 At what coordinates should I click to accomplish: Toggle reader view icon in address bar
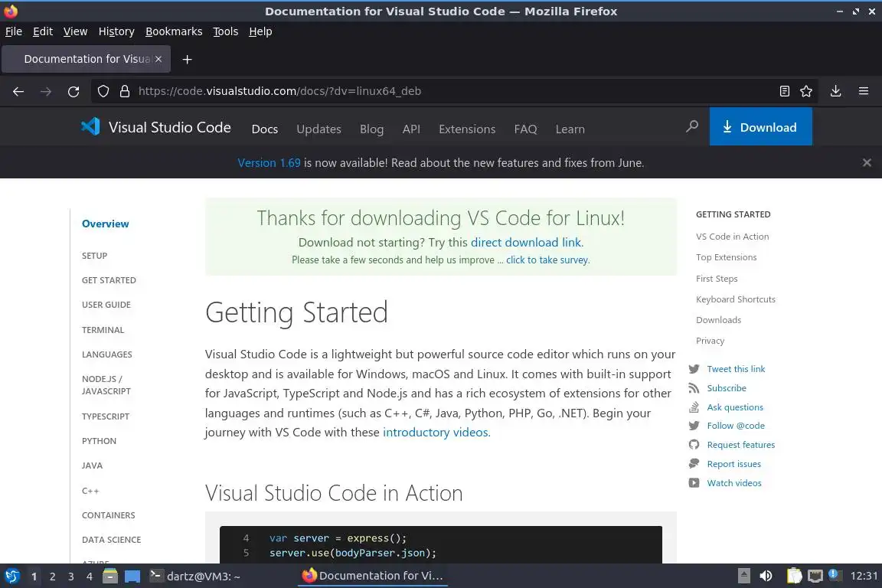[x=785, y=91]
